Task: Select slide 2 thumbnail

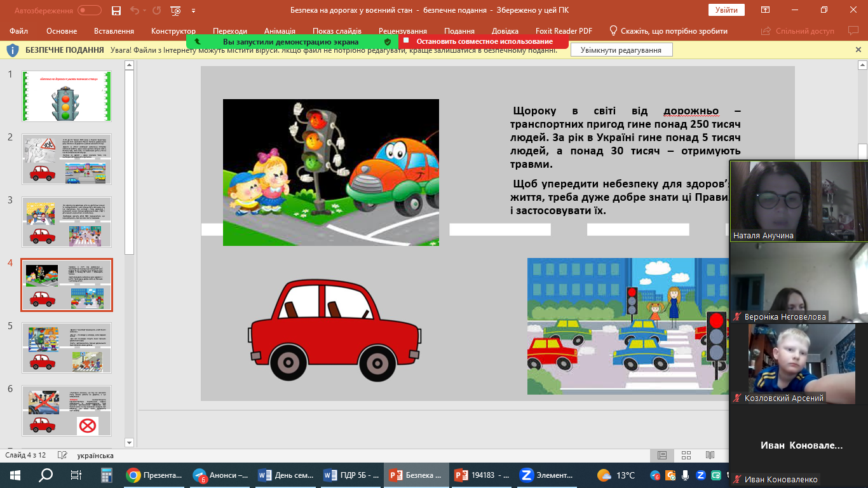Action: pyautogui.click(x=67, y=159)
